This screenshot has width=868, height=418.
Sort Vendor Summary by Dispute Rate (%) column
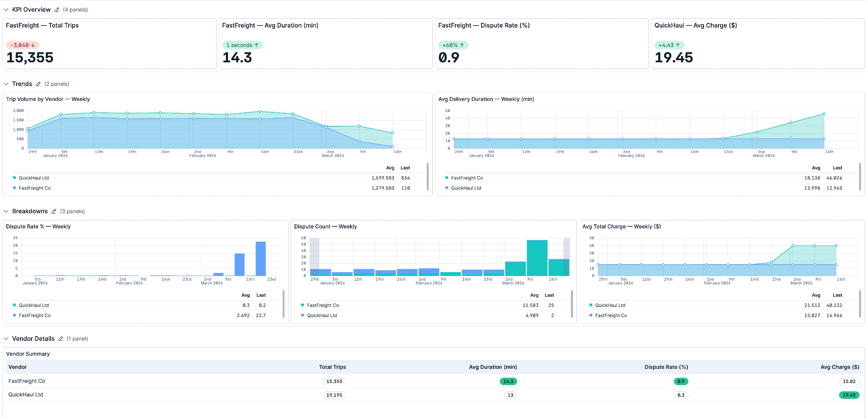pos(666,367)
